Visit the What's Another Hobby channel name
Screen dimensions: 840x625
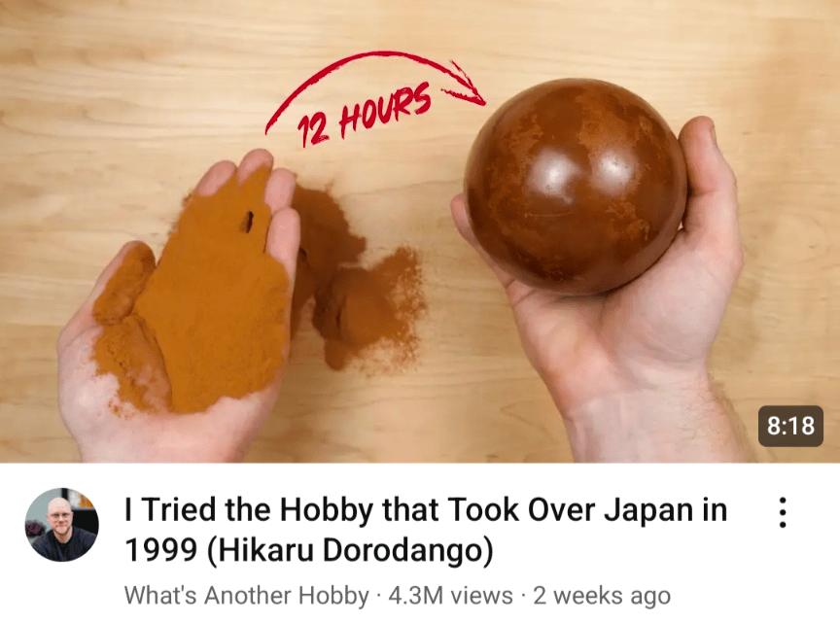click(x=247, y=596)
